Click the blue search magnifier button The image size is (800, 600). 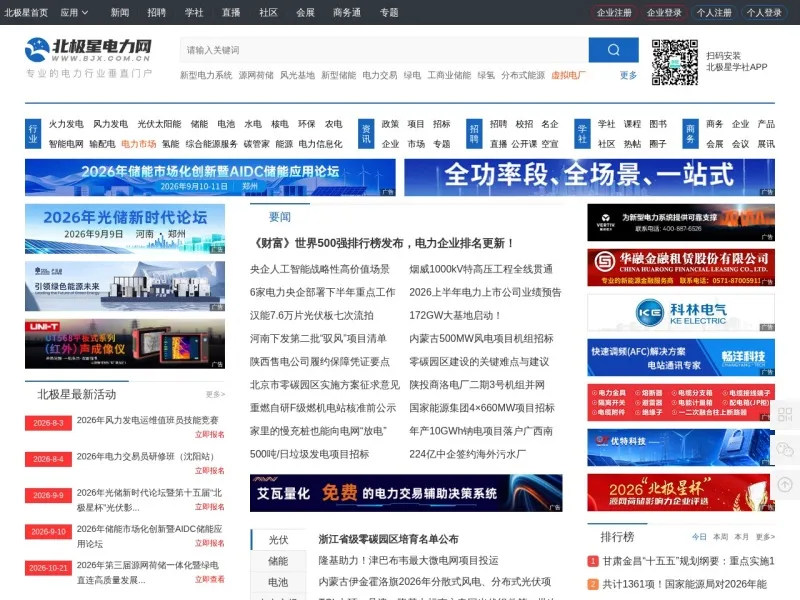(x=613, y=49)
